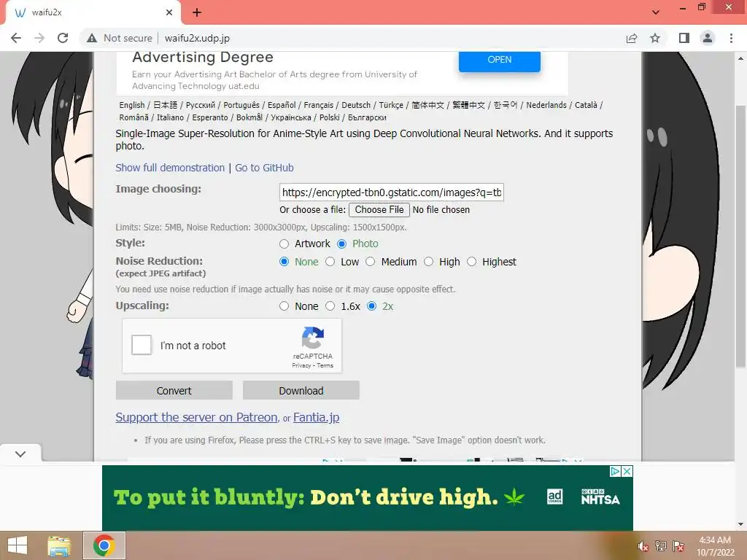Click the network tray icon
Viewport: 747px width, 560px height.
[661, 546]
